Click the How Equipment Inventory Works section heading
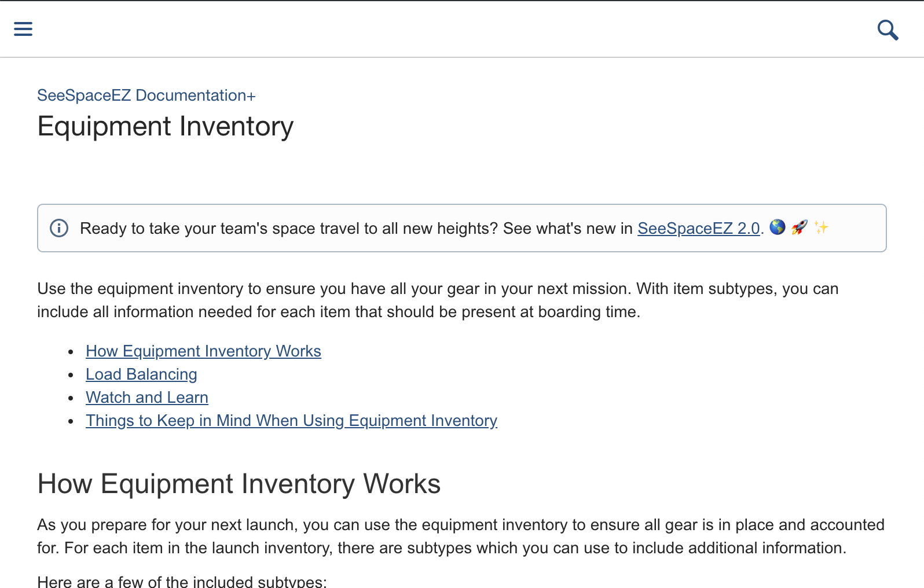 [239, 484]
